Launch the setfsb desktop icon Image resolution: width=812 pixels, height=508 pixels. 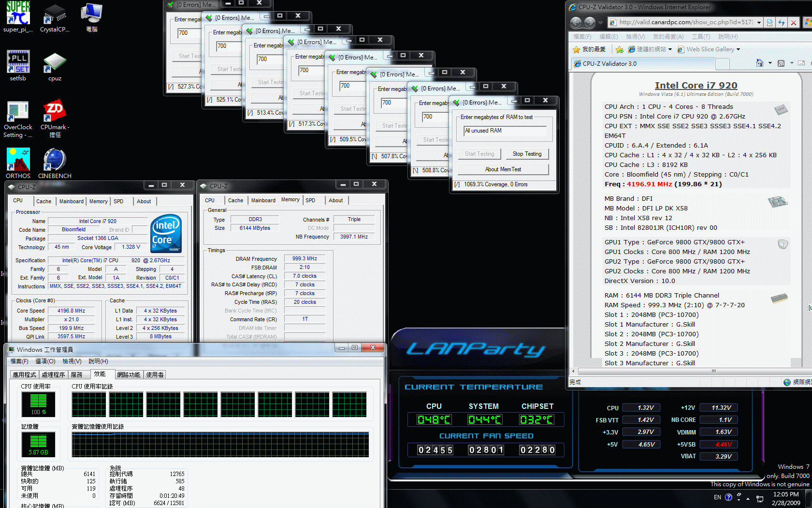pos(18,65)
